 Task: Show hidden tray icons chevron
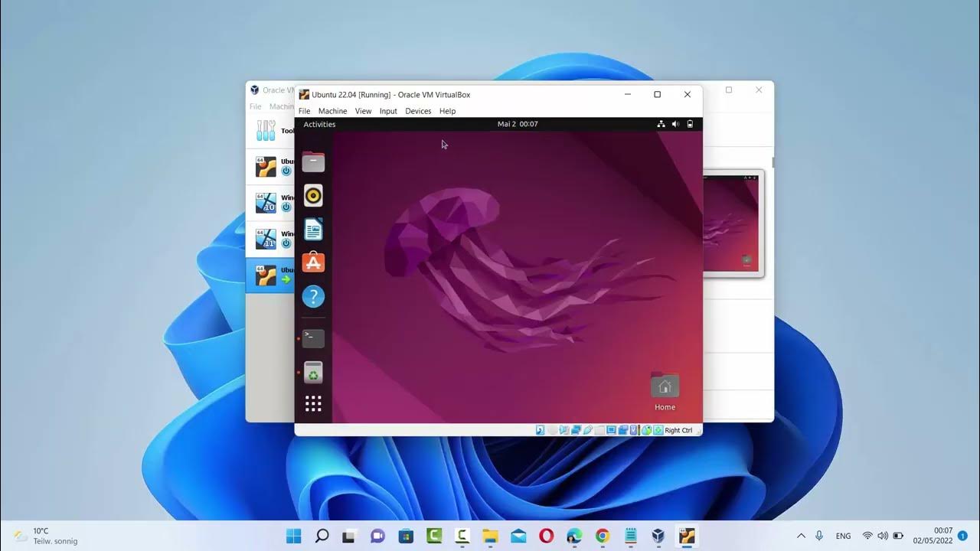pos(801,536)
